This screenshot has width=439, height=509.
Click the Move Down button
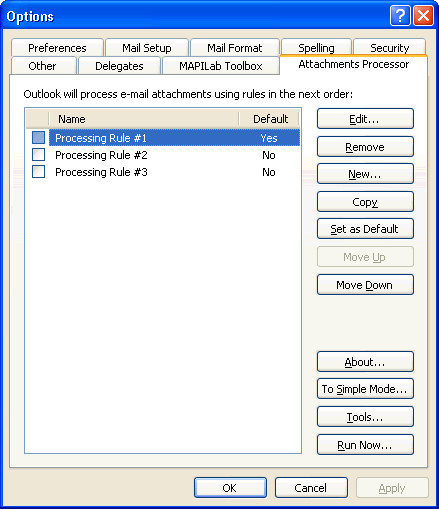[x=365, y=285]
